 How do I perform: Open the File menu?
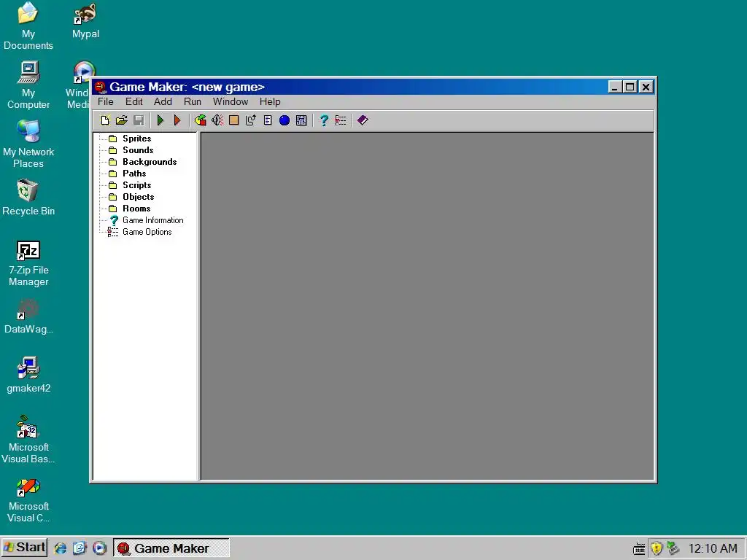point(106,101)
